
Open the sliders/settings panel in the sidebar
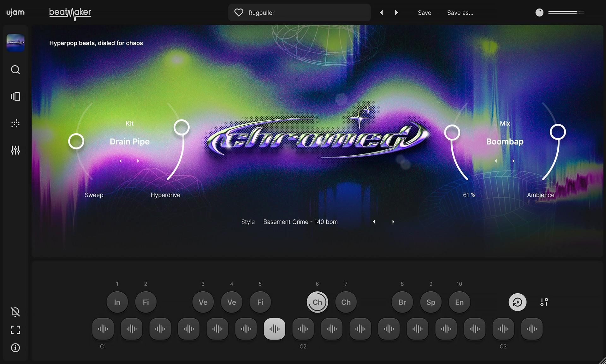tap(15, 151)
